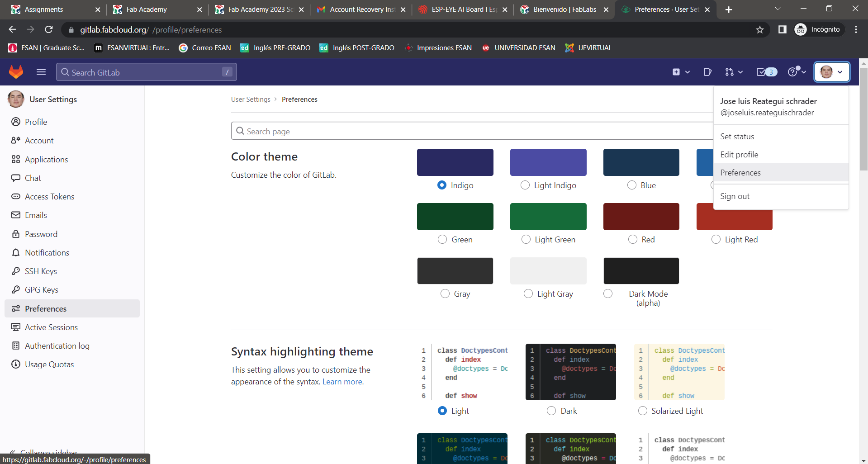Open the To-Do list with 3 items
868x464 pixels.
[x=767, y=72]
